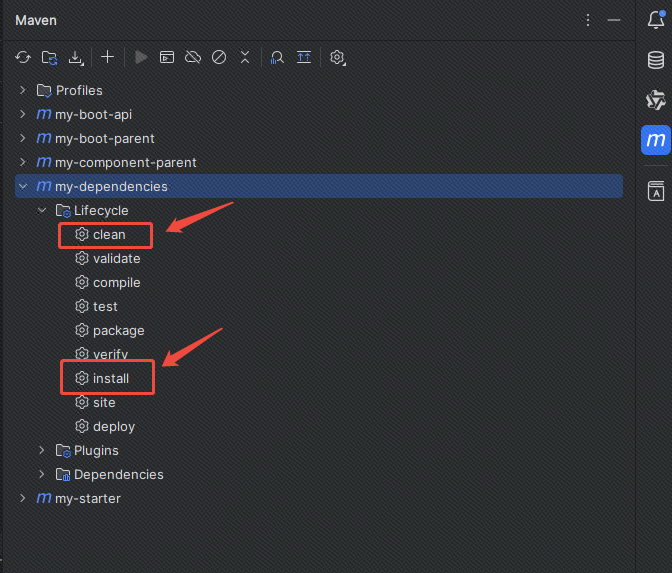Expand the Plugins folder
The image size is (672, 573).
[42, 450]
